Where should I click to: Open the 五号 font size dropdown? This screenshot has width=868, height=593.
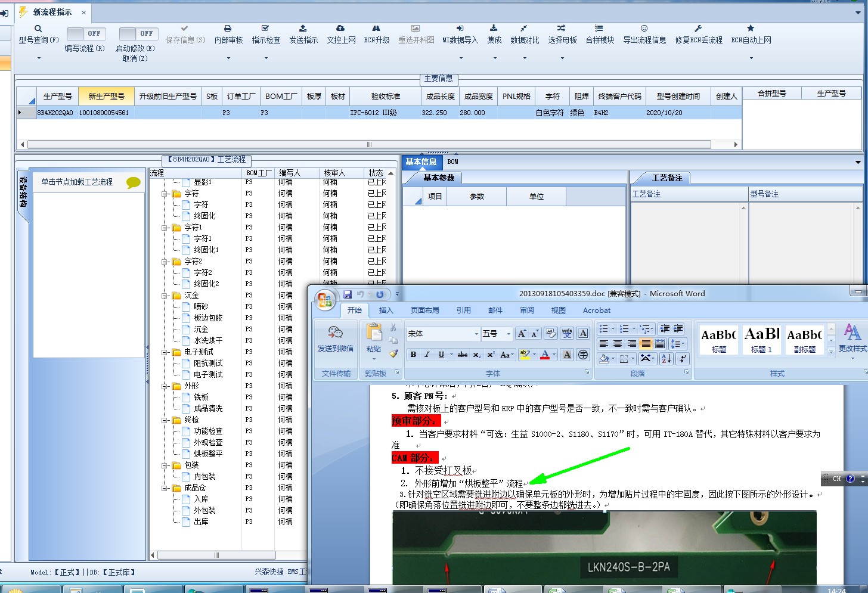(509, 334)
